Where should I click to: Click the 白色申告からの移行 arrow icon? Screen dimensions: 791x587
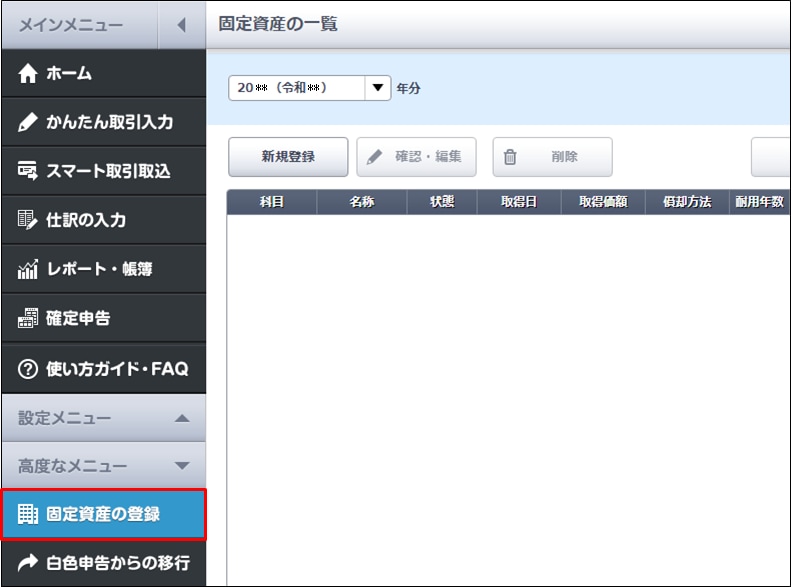point(27,563)
